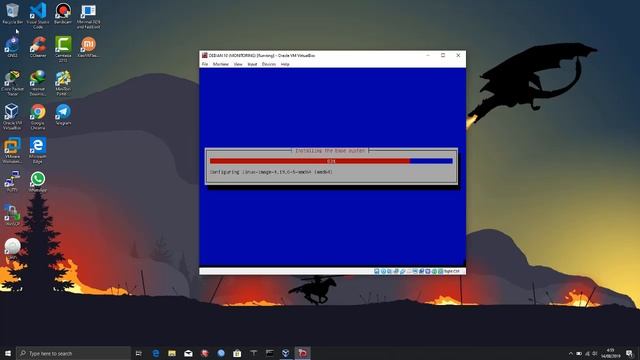Open the Recycle Bin desktop icon
Image resolution: width=640 pixels, height=360 pixels.
[12, 13]
